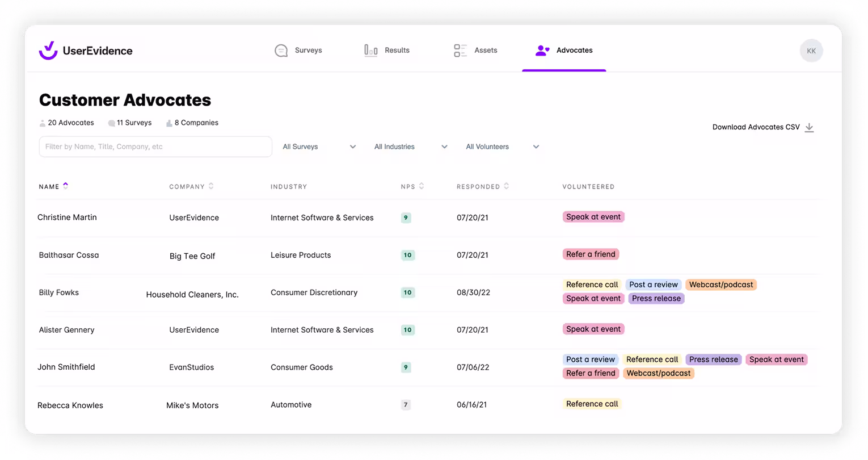This screenshot has width=868, height=460.
Task: Click Rebecca Knowles' Reference call tag
Action: [592, 404]
